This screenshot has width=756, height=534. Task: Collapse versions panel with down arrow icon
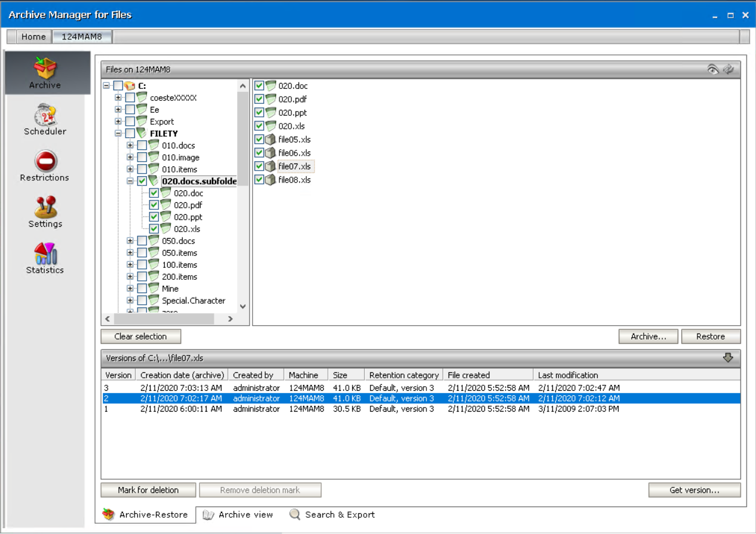[x=727, y=358]
